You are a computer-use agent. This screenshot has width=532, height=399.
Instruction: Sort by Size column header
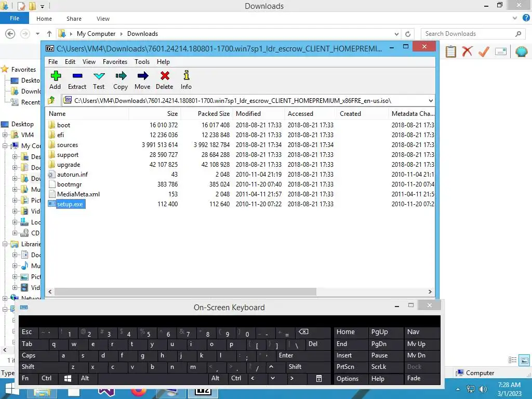pos(155,114)
